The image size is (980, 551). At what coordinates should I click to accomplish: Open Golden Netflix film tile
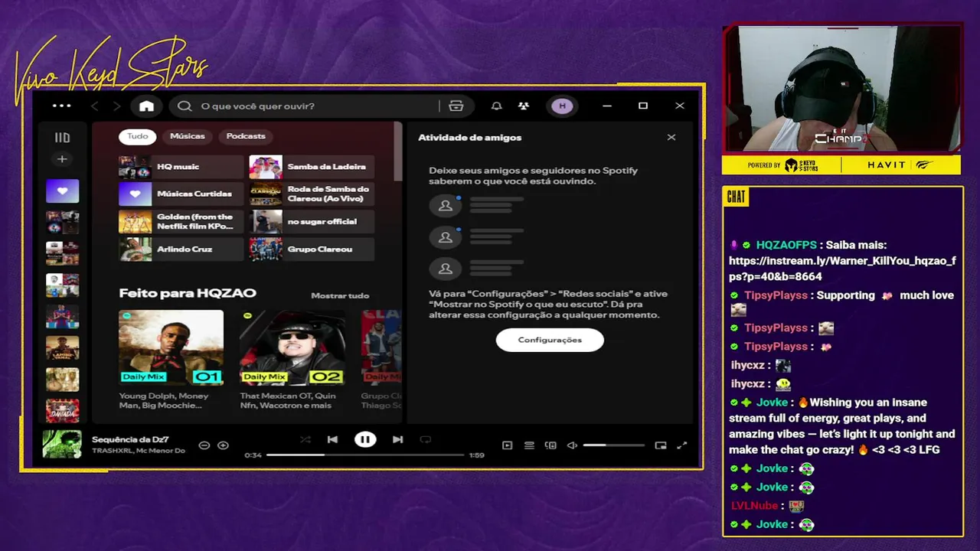pos(181,222)
